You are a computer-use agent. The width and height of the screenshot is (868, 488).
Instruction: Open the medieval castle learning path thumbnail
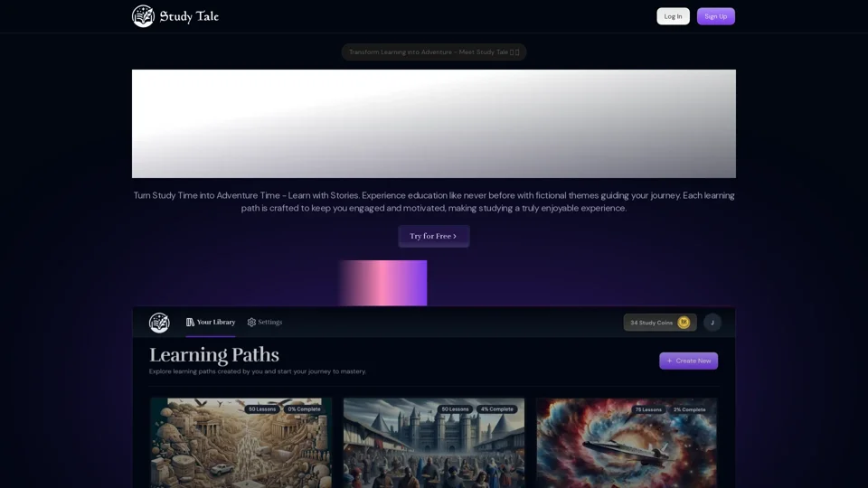(x=433, y=443)
